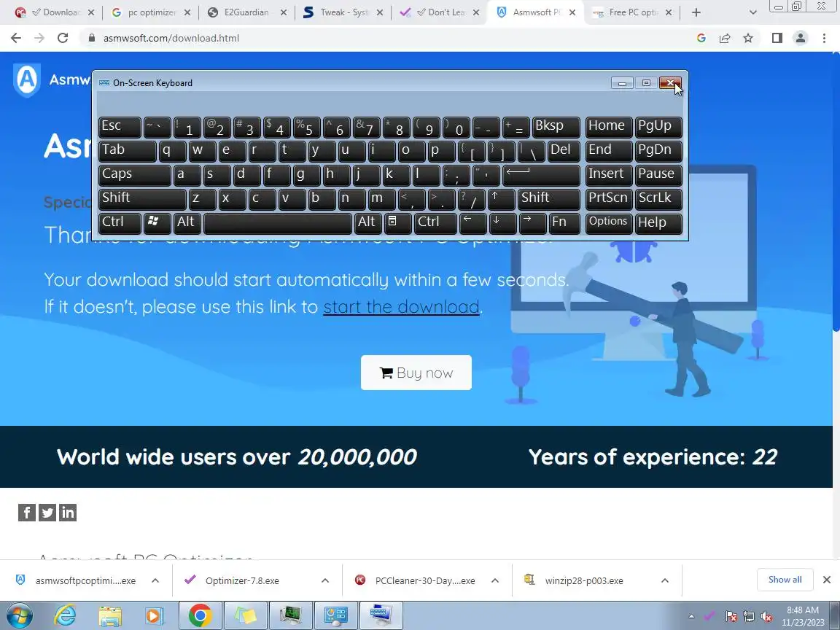Click the Asmwsoft shield logo
The height and width of the screenshot is (630, 840).
27,80
